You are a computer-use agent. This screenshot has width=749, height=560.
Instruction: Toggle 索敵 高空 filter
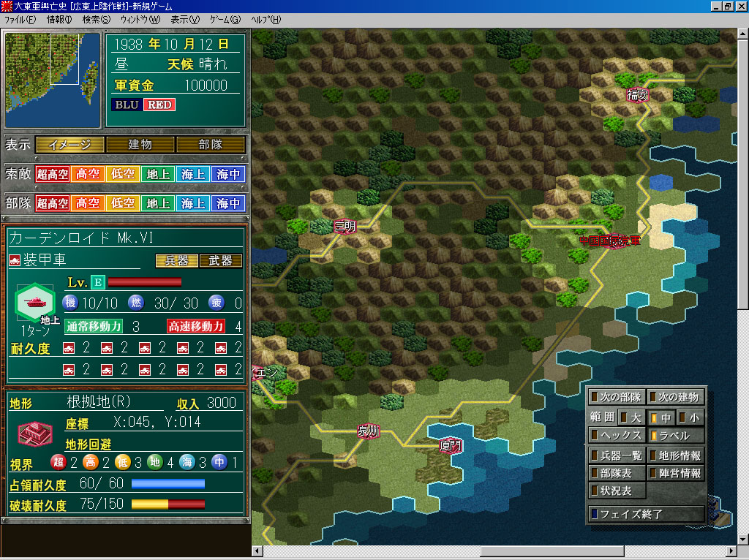(88, 174)
